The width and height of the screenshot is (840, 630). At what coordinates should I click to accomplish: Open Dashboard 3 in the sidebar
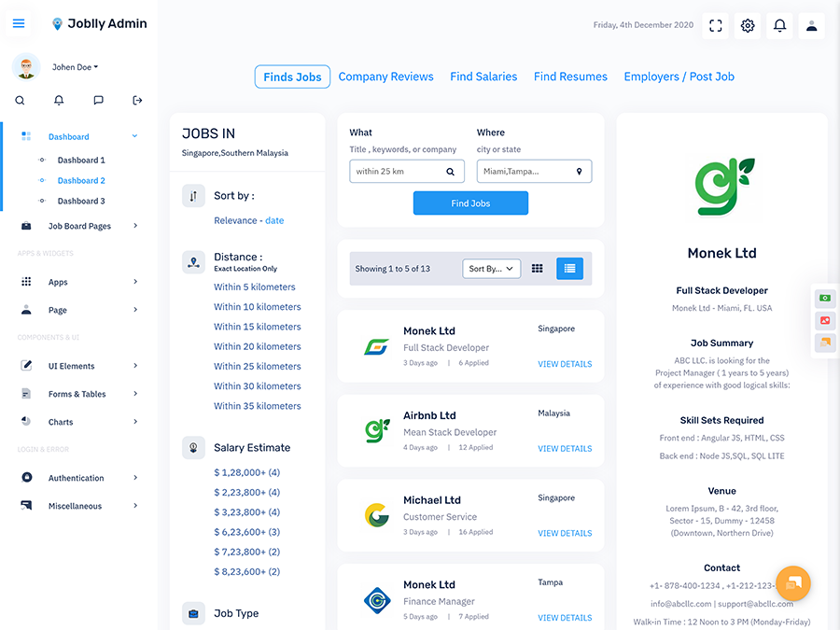pos(81,201)
